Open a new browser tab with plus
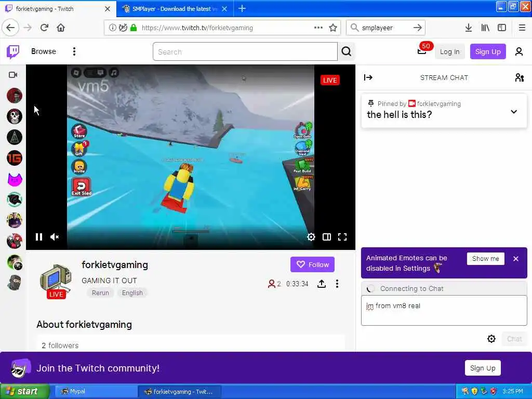 [242, 8]
